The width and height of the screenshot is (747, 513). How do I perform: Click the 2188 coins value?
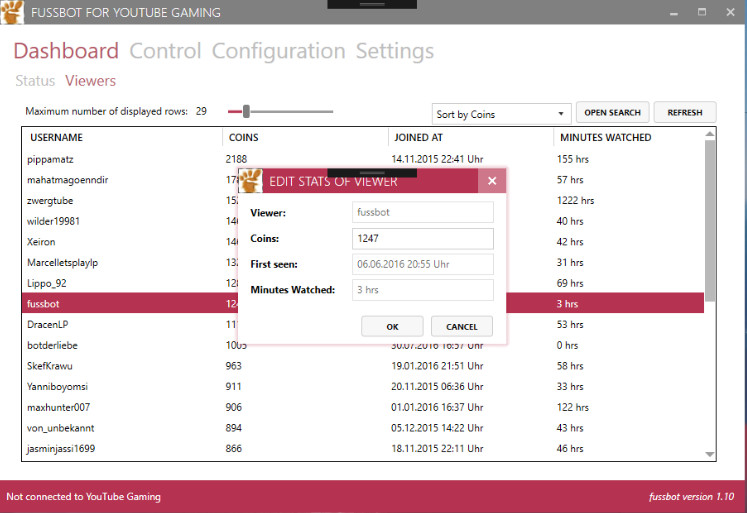coord(236,159)
